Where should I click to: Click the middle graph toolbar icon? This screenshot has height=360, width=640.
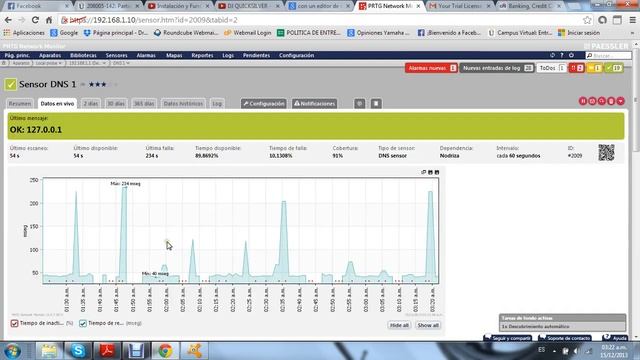[430, 172]
